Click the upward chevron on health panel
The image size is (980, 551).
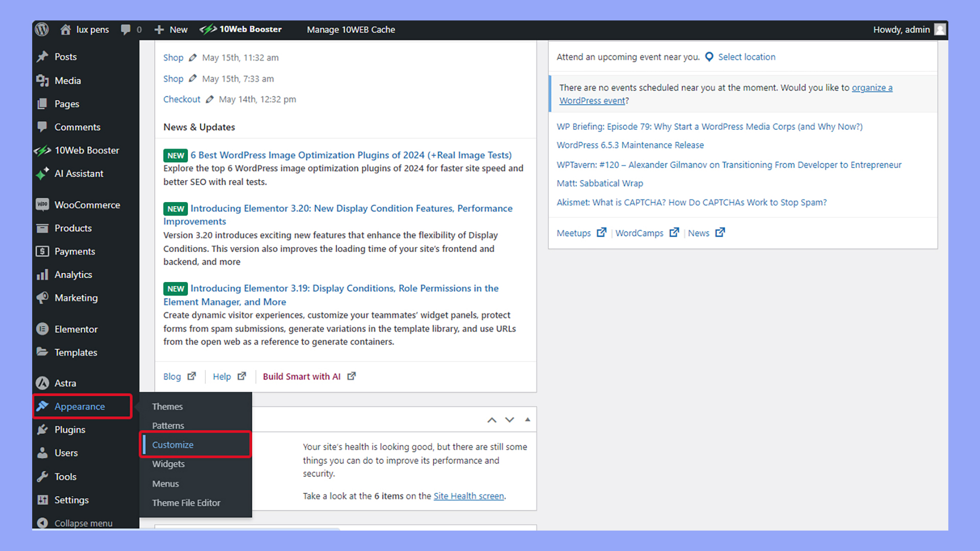tap(492, 420)
